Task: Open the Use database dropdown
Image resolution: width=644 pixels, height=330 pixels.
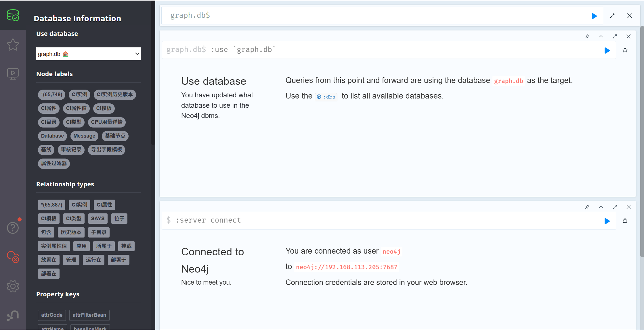Action: [x=88, y=54]
